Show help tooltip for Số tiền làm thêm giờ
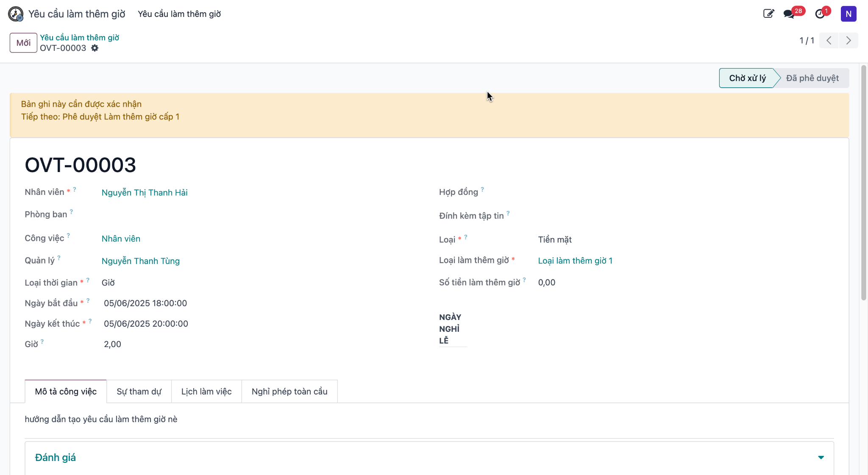 524,280
